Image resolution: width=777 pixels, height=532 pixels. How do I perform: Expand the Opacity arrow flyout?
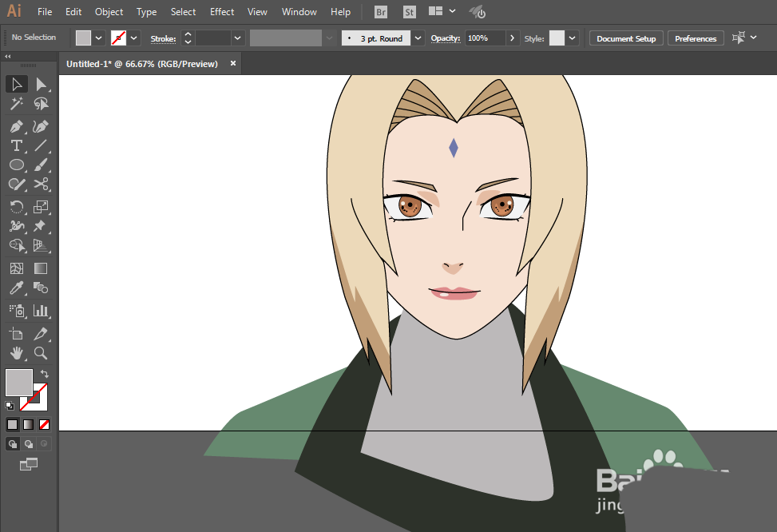513,38
